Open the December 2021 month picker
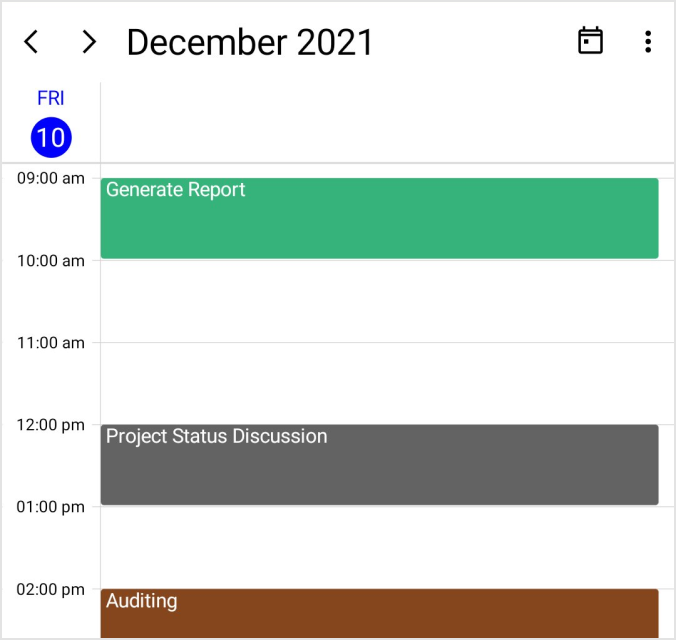The height and width of the screenshot is (640, 676). coord(250,42)
